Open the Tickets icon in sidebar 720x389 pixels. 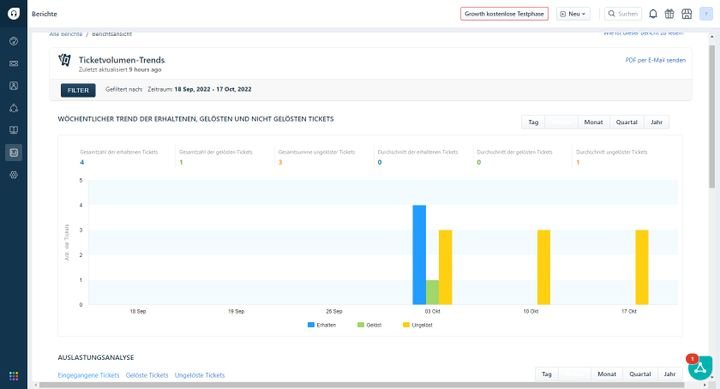coord(14,63)
